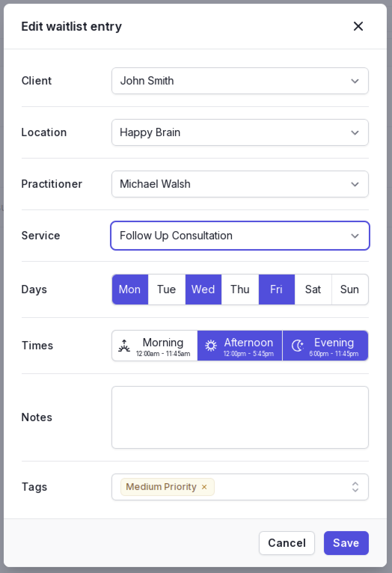Screen dimensions: 392x573
Task: Toggle off Fri in Days
Action: pyautogui.click(x=276, y=289)
